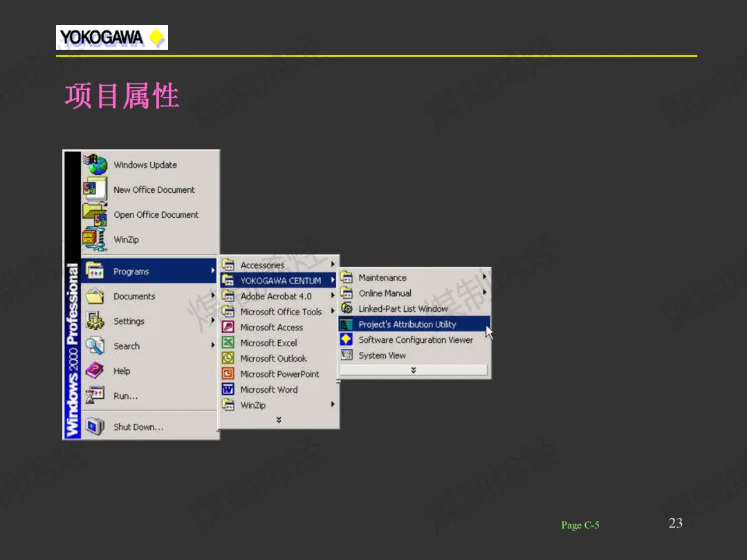Choose System View menu entry
This screenshot has height=560, width=747.
coord(414,355)
